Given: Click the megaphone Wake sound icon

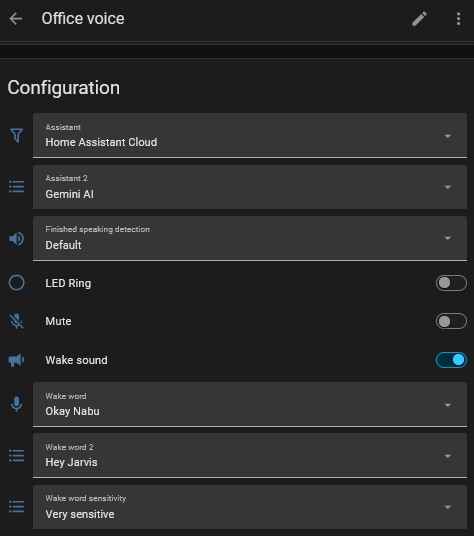Looking at the screenshot, I should (x=16, y=360).
